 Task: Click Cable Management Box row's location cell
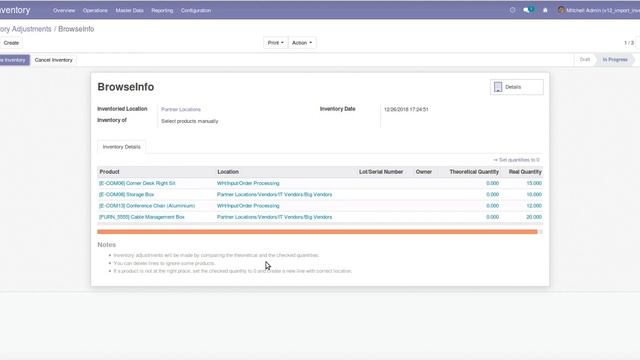click(x=274, y=217)
